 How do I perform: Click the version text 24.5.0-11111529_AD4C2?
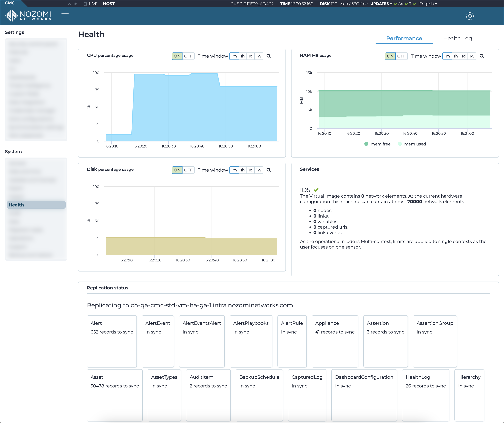coord(252,4)
